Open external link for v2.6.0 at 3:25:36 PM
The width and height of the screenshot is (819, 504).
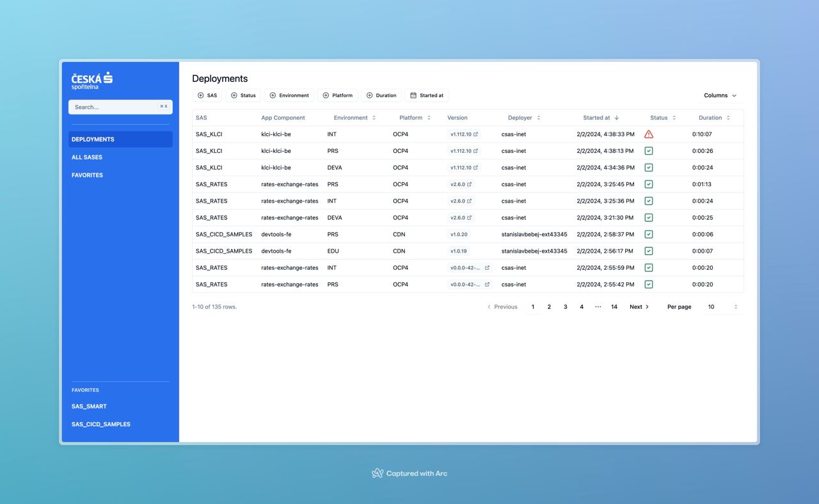pyautogui.click(x=469, y=201)
